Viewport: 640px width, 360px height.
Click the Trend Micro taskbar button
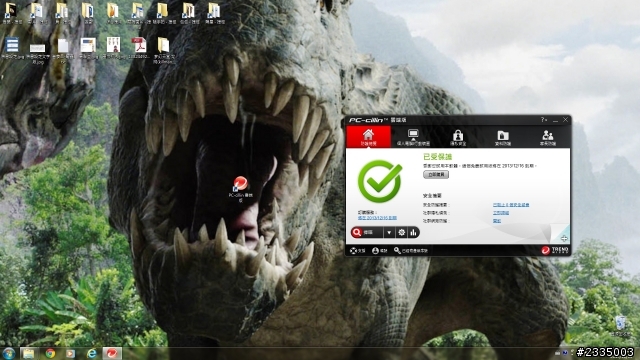click(112, 353)
